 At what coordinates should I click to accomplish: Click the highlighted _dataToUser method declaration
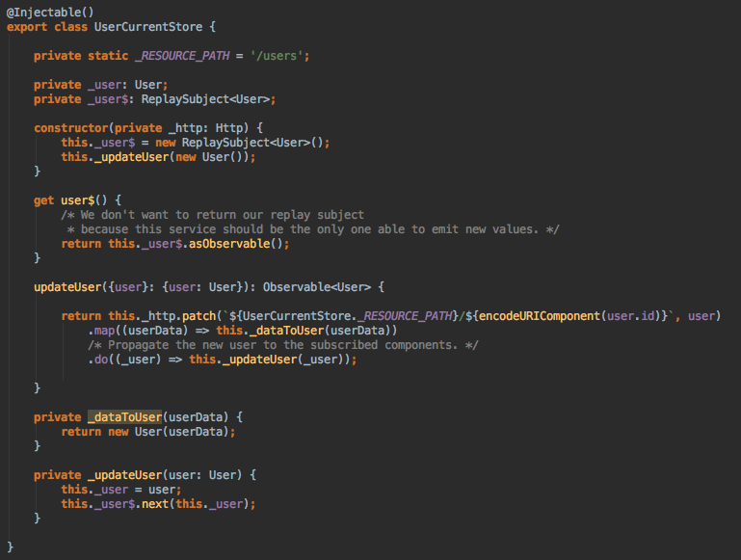124,417
